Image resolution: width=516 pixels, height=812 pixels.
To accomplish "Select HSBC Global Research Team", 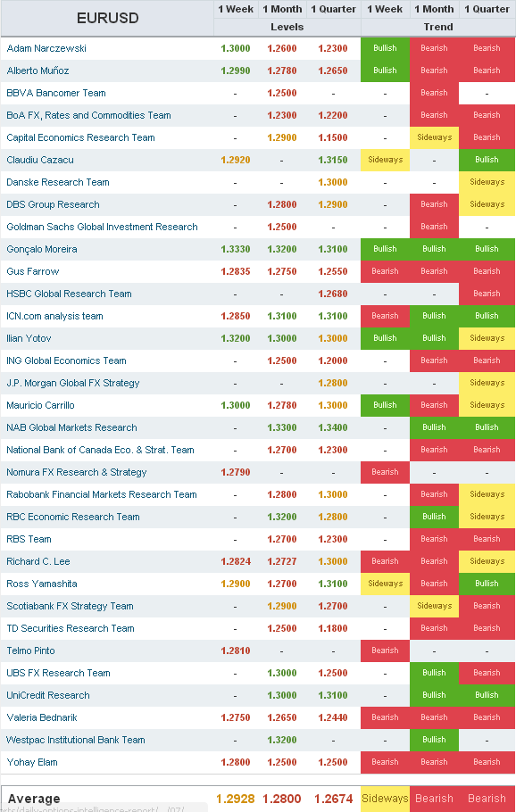I will 69,293.
